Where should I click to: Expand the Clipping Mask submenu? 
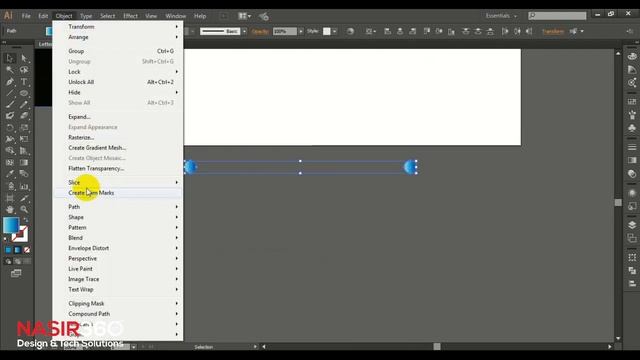click(118, 304)
